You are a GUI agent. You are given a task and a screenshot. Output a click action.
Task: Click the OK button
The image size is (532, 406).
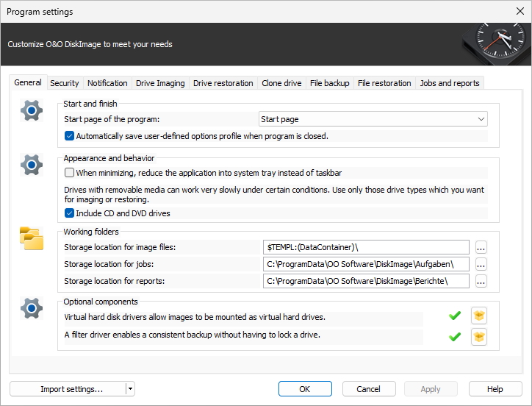[x=305, y=388]
